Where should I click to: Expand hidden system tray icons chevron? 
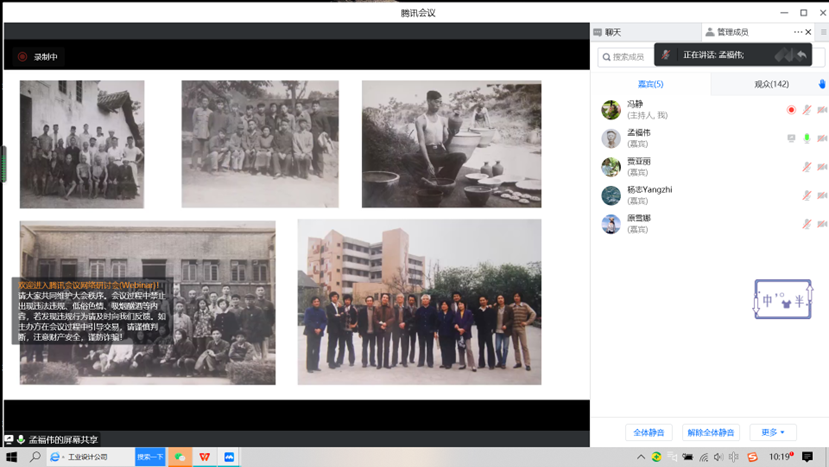pos(641,457)
